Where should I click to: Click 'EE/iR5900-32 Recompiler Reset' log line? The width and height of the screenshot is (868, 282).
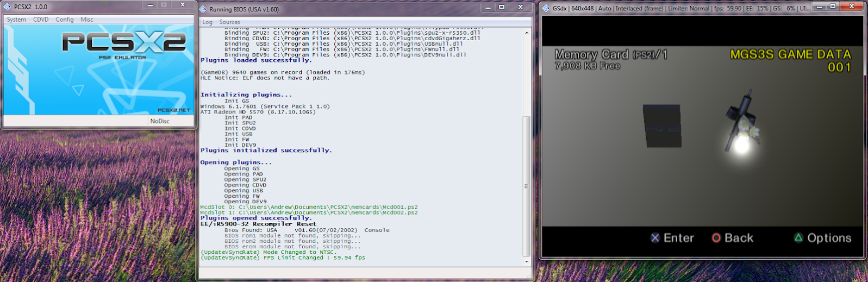point(258,224)
